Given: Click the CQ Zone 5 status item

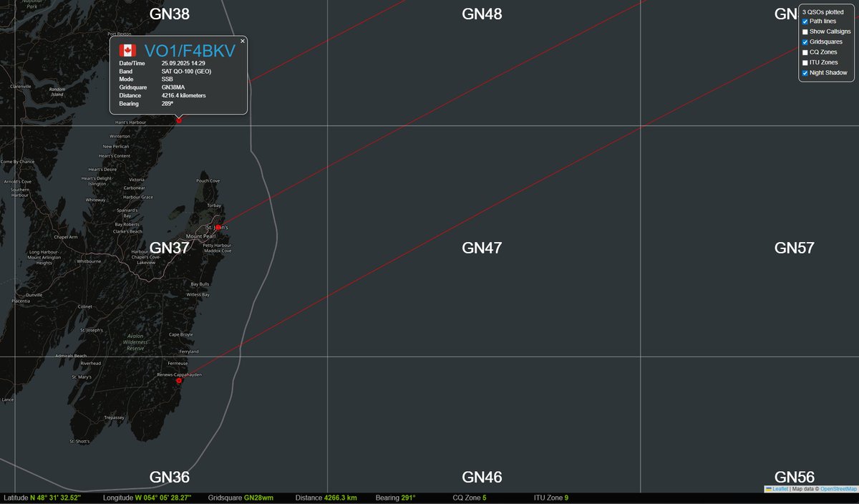Looking at the screenshot, I should 470,496.
